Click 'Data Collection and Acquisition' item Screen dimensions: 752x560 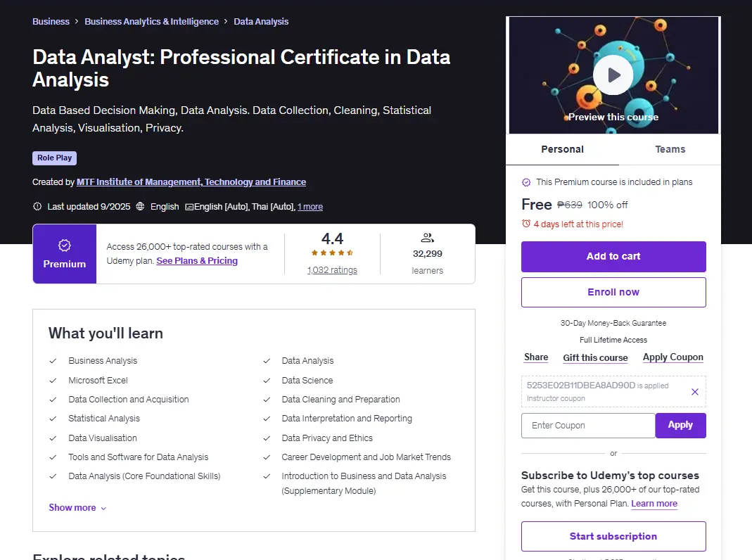(x=129, y=400)
